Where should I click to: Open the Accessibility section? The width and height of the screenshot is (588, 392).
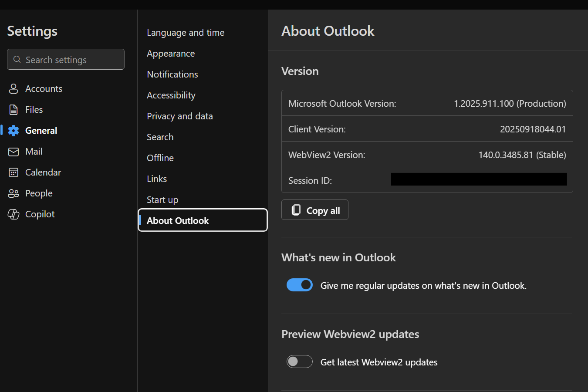point(171,95)
